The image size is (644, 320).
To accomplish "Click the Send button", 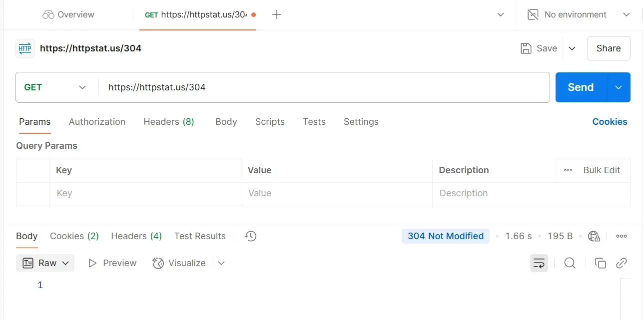I will [581, 87].
